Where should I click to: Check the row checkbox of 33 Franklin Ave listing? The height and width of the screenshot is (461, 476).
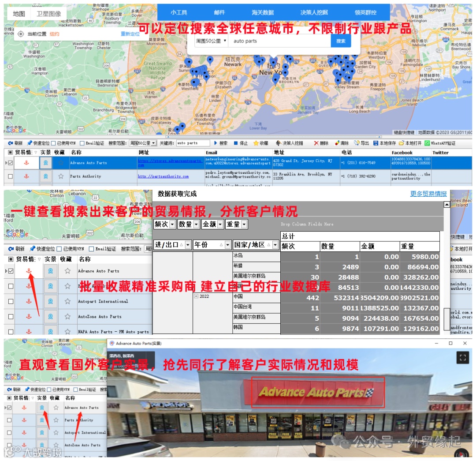[10, 176]
